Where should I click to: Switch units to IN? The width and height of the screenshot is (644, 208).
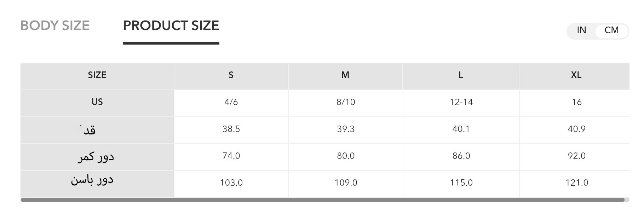tap(581, 30)
